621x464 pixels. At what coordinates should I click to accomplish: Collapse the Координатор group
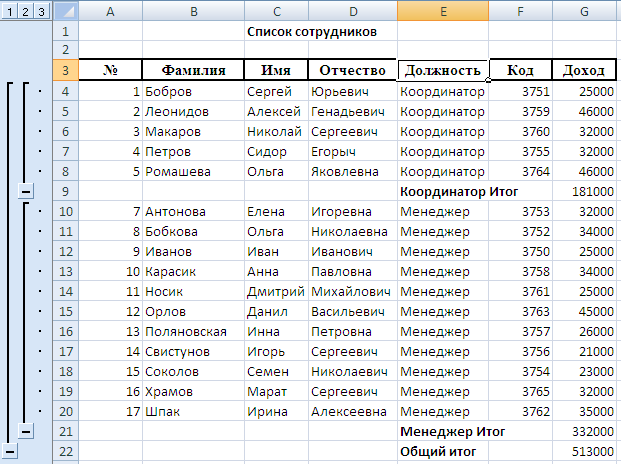[26, 192]
